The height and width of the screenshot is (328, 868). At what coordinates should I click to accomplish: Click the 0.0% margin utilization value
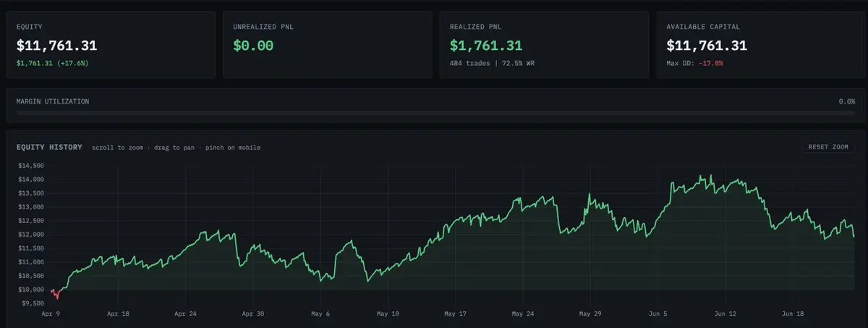pos(847,101)
